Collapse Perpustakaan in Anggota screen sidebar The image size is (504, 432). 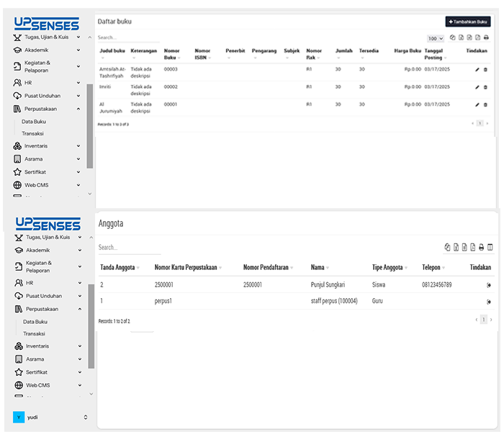80,309
